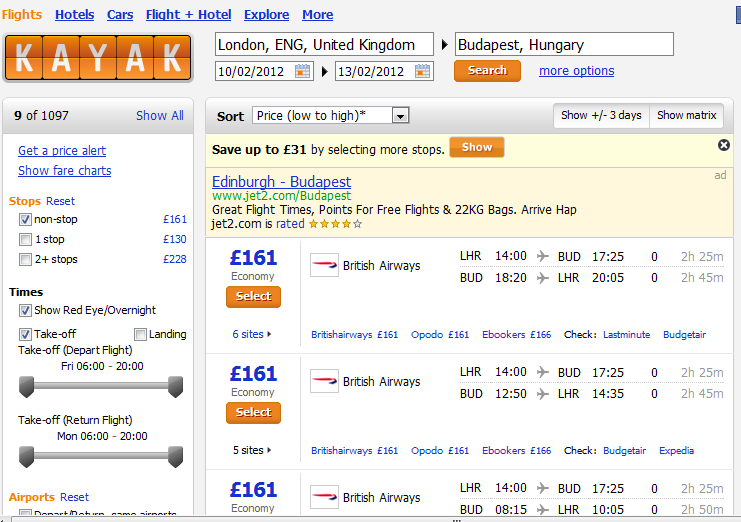Click Show matrix button

(x=687, y=115)
